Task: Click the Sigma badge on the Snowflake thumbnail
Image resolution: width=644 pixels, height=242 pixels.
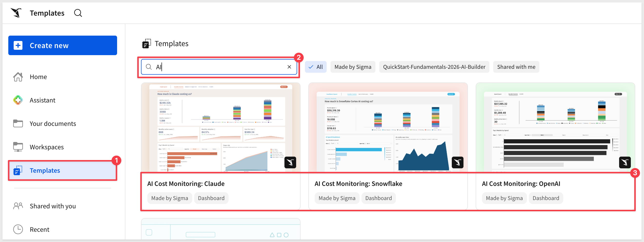Action: click(457, 162)
